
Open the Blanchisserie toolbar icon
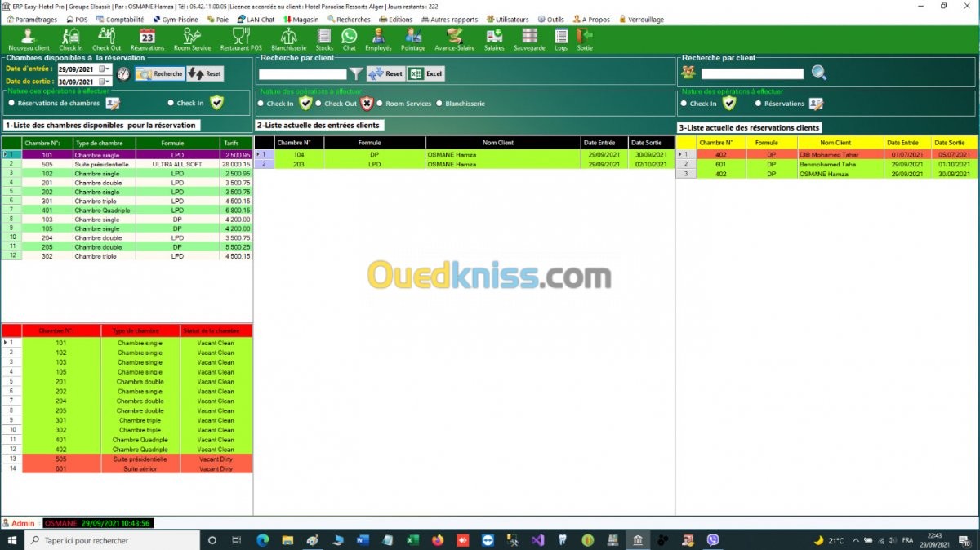(x=288, y=39)
